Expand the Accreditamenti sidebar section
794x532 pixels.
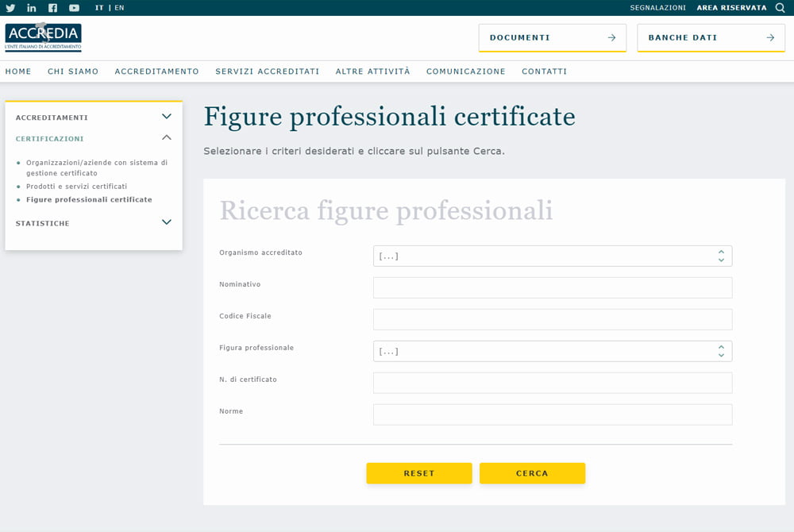coord(166,117)
